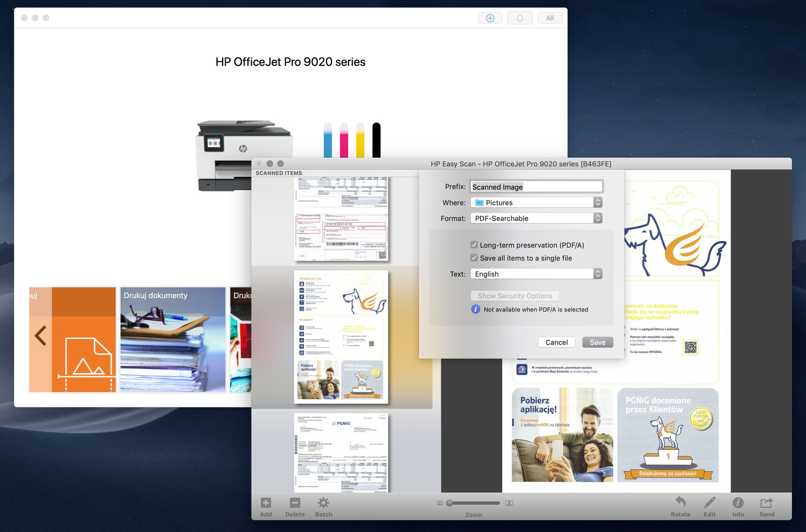Click the printer image in HP Smart

[x=244, y=155]
